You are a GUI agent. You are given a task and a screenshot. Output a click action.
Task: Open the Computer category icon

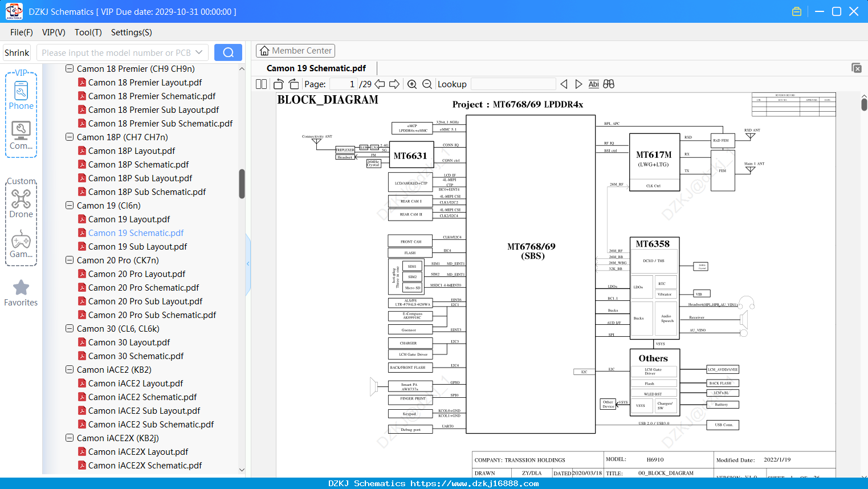click(21, 136)
